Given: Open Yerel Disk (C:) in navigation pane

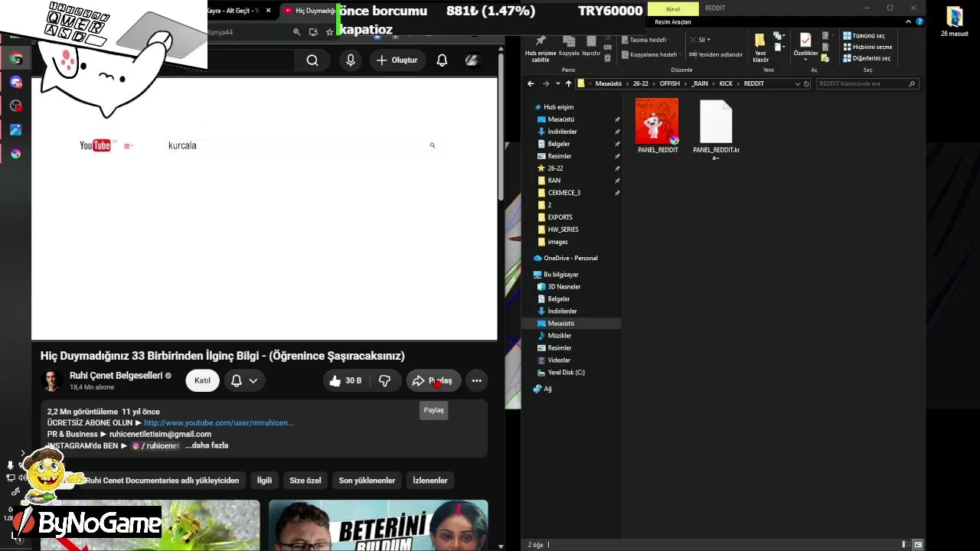Looking at the screenshot, I should (566, 373).
